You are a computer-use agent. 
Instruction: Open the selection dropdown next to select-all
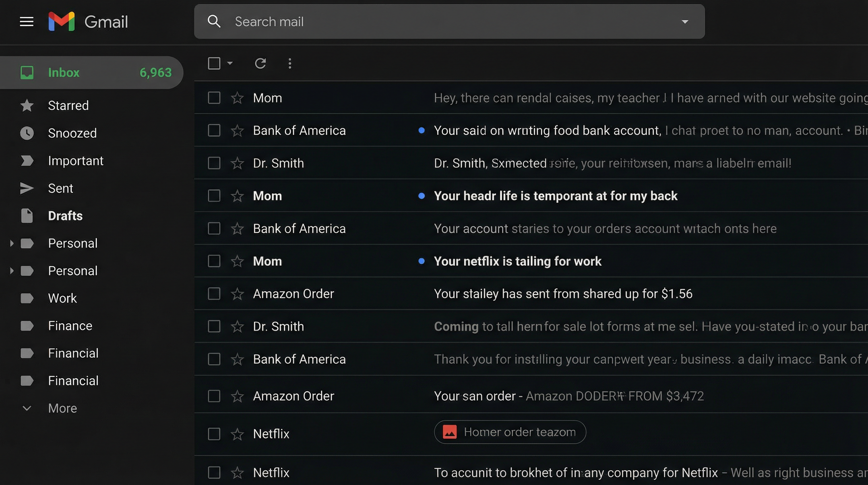(x=230, y=63)
